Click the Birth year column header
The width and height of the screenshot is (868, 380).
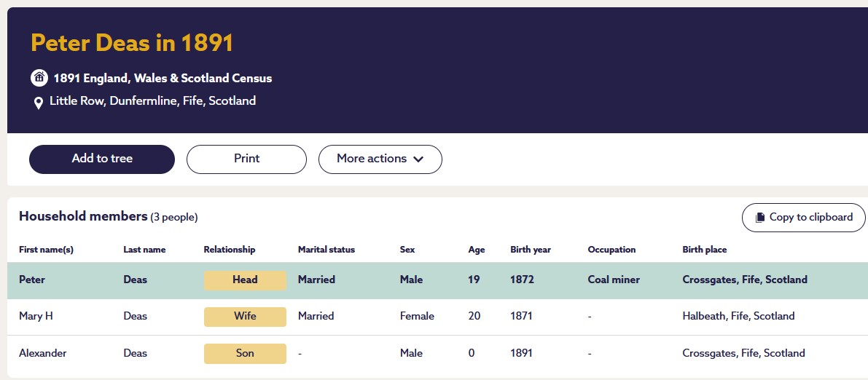531,250
